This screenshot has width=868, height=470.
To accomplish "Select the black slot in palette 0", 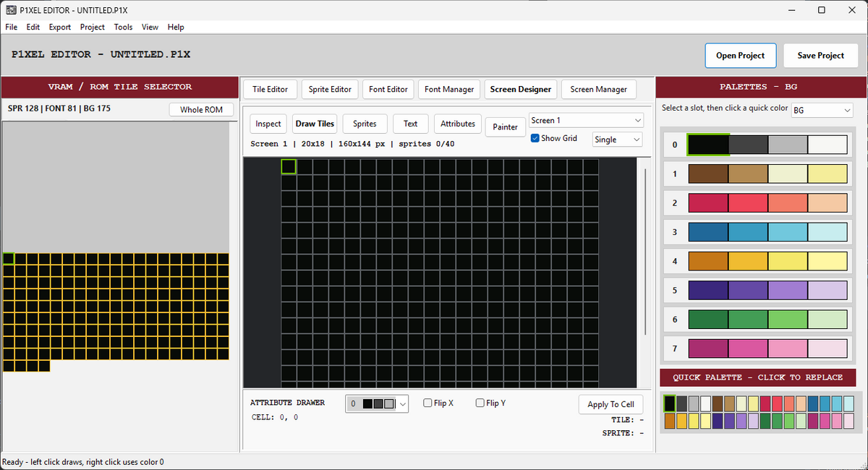I will pyautogui.click(x=708, y=144).
